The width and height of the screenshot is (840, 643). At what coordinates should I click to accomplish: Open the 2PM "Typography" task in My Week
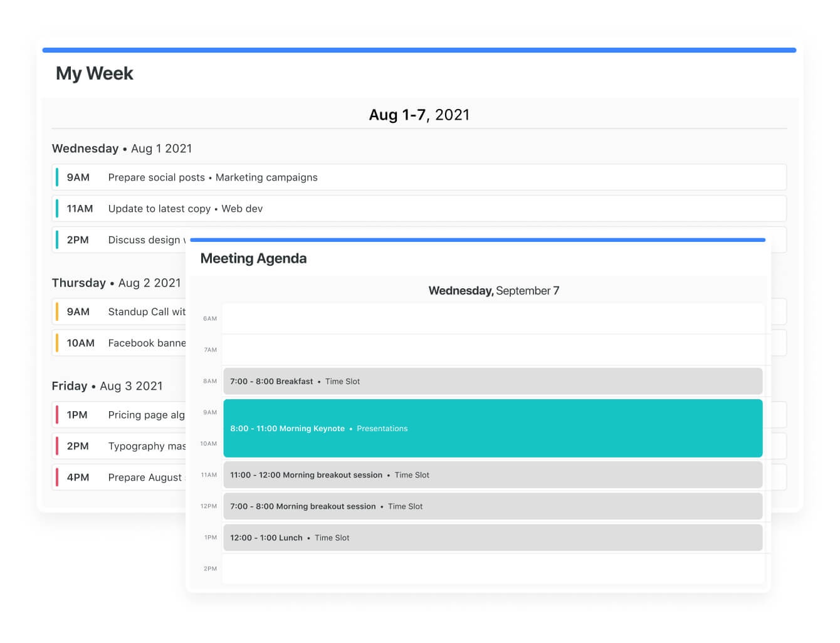coord(119,446)
